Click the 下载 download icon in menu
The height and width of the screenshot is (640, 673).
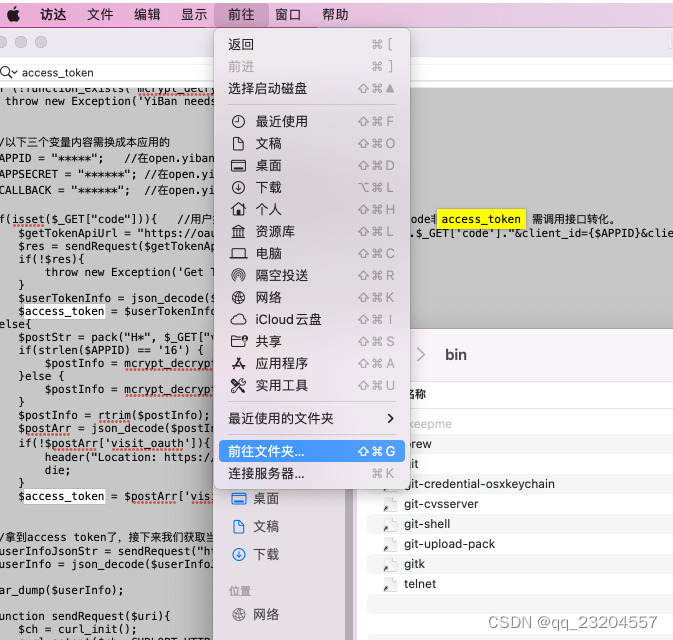pos(239,188)
